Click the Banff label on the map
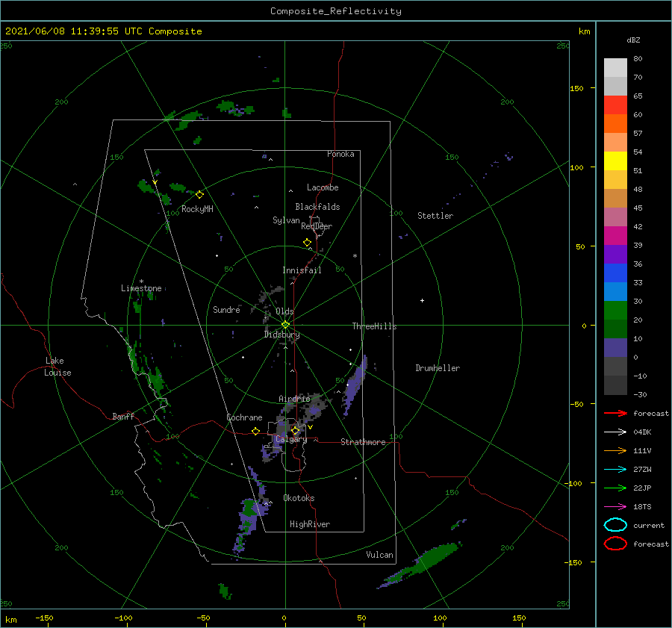 [123, 416]
